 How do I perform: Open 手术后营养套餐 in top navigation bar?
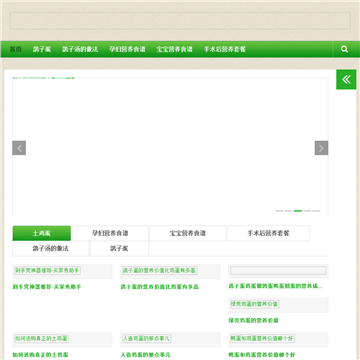(x=225, y=49)
